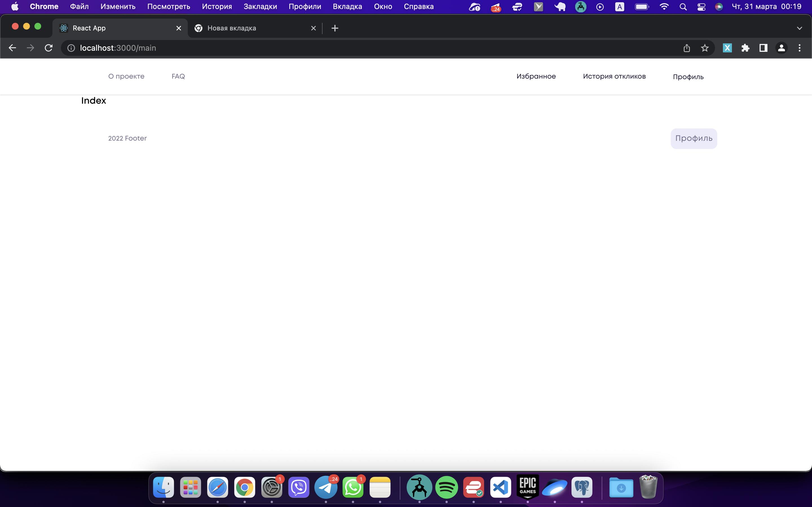Open Chrome profile avatar menu
This screenshot has width=812, height=507.
(781, 48)
